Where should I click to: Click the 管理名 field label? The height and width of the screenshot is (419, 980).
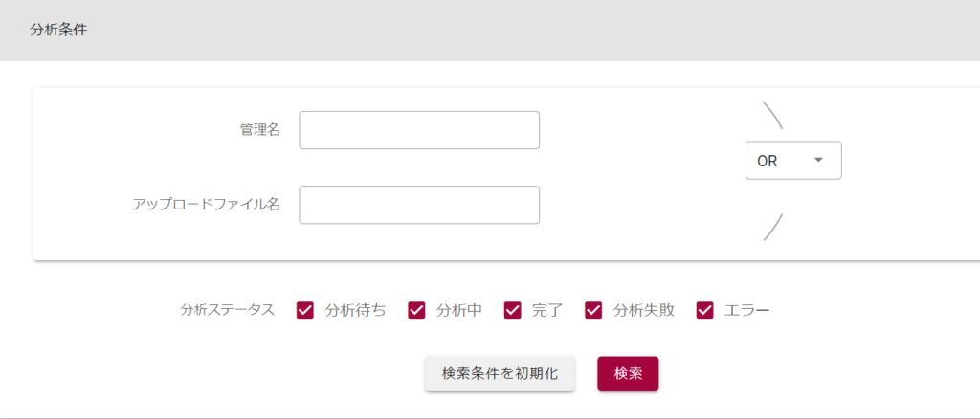[x=259, y=130]
